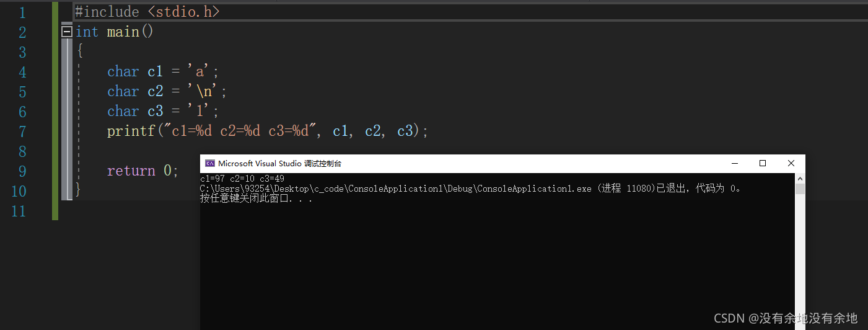Click the closing brace on line 10

tap(78, 190)
